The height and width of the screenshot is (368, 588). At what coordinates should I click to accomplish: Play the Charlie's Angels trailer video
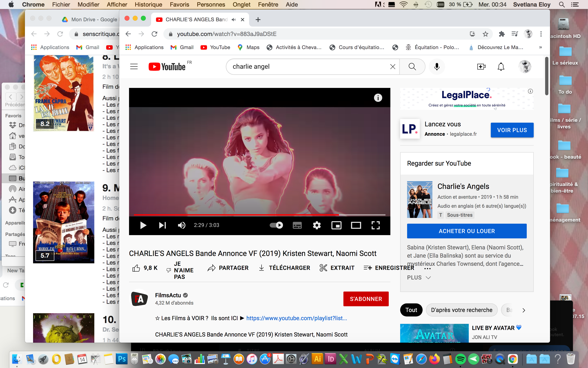(x=143, y=225)
